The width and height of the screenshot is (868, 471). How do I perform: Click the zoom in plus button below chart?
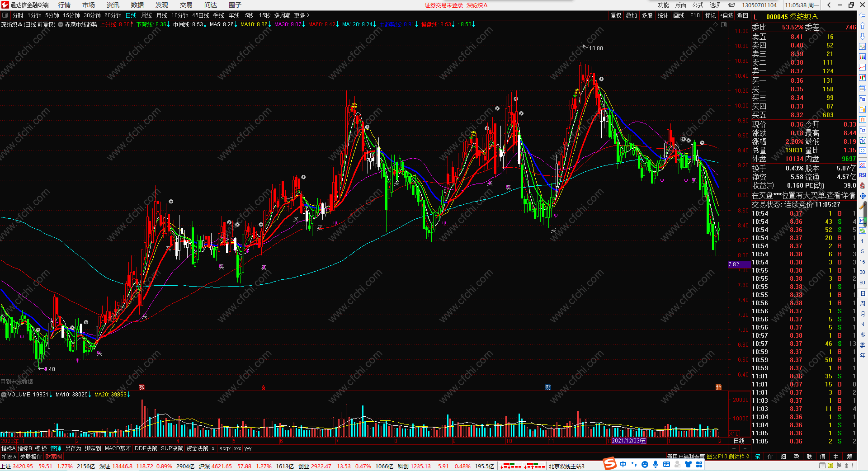[x=734, y=448]
